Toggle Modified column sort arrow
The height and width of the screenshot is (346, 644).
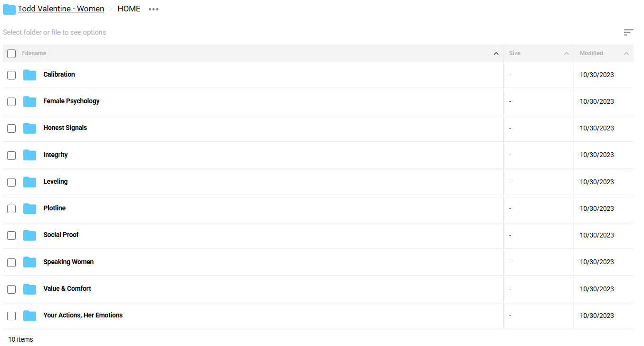click(x=626, y=53)
